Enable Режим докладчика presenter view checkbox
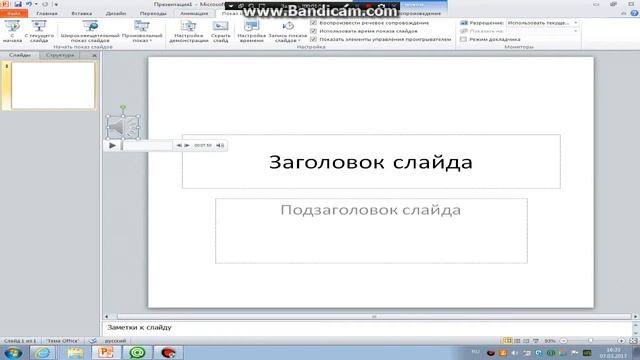Screen dimensions: 640x360 (x=463, y=39)
